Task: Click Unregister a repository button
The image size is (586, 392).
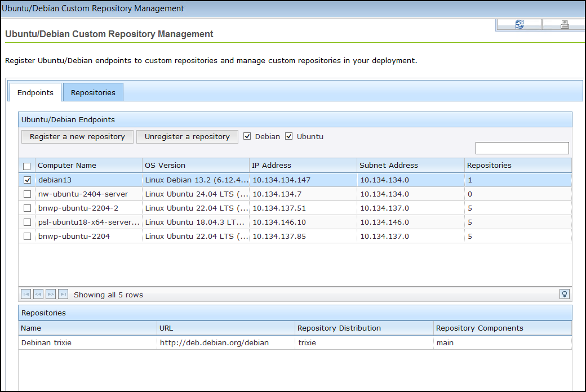Action: (x=187, y=137)
